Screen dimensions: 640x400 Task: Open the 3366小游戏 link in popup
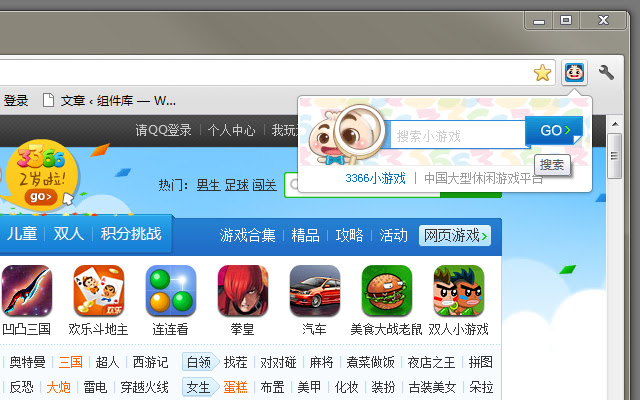pos(375,178)
